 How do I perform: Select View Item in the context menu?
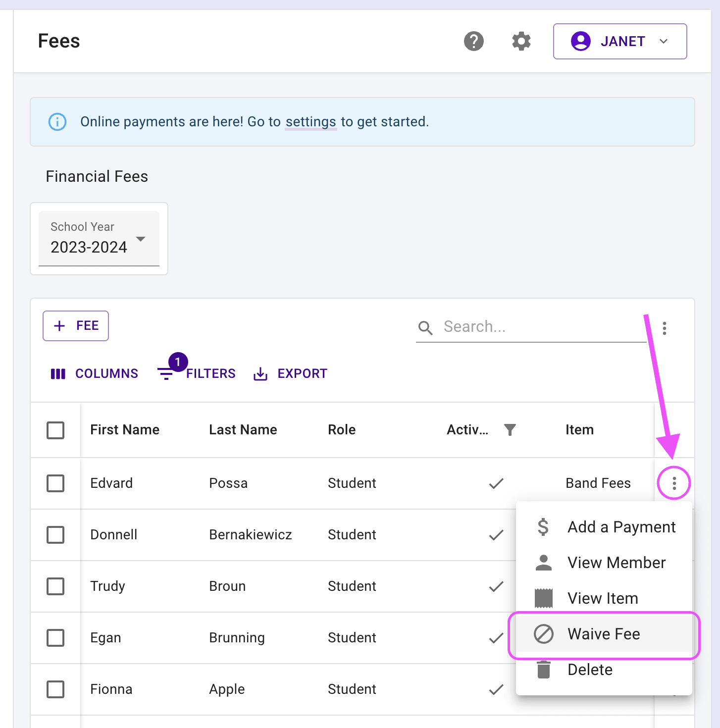tap(604, 598)
